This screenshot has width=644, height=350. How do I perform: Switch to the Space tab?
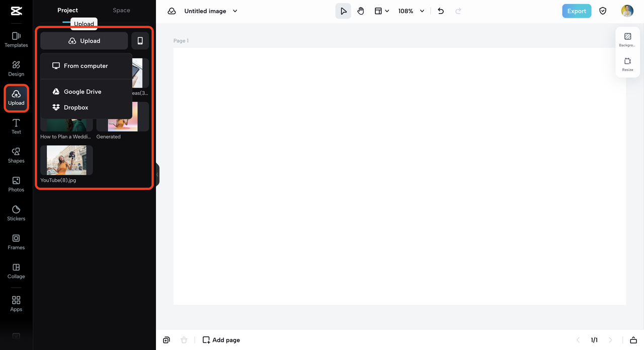click(x=121, y=10)
